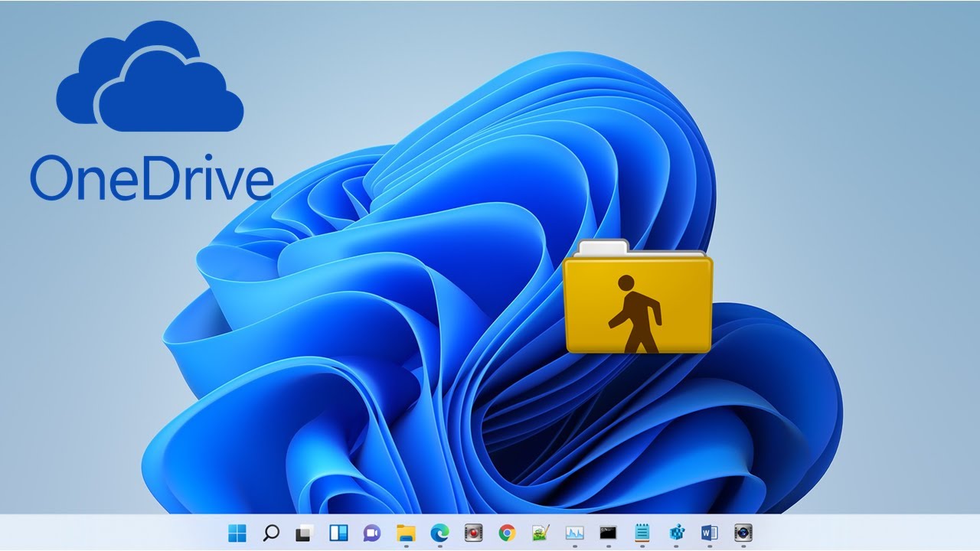Viewport: 980px width, 551px height.
Task: Switch to Microsoft Word on taskbar
Action: (710, 533)
